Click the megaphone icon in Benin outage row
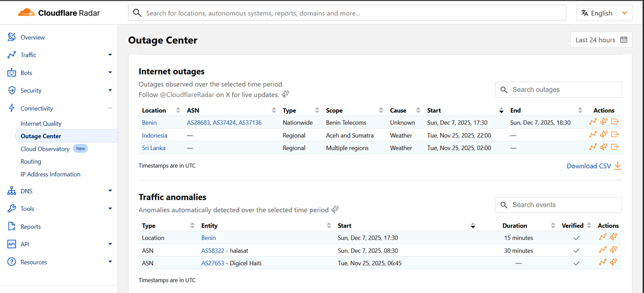 click(604, 122)
